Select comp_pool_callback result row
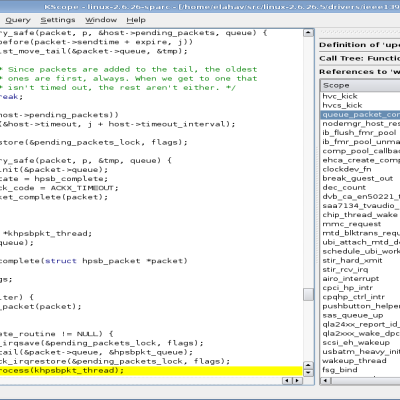This screenshot has width=400, height=400. (360, 151)
